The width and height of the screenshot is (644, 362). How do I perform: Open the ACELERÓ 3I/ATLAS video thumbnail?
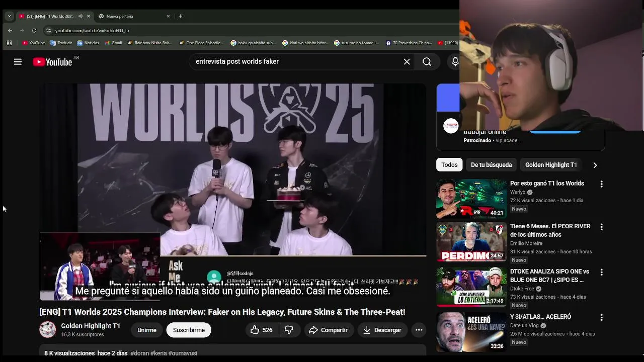(x=471, y=332)
